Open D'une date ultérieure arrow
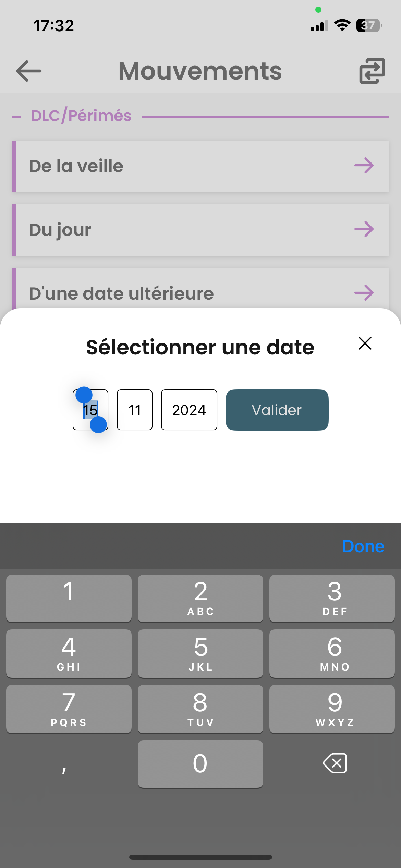Image resolution: width=401 pixels, height=868 pixels. (x=364, y=293)
